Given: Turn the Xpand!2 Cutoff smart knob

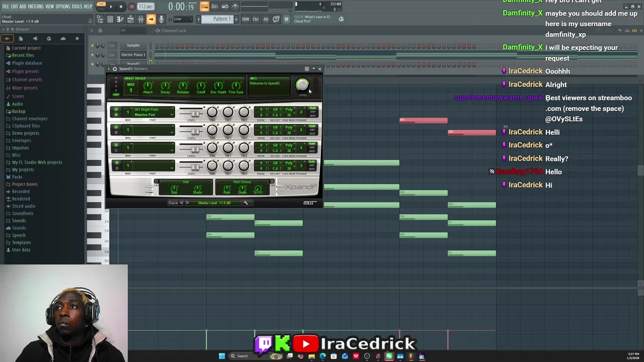Looking at the screenshot, I should pyautogui.click(x=201, y=85).
